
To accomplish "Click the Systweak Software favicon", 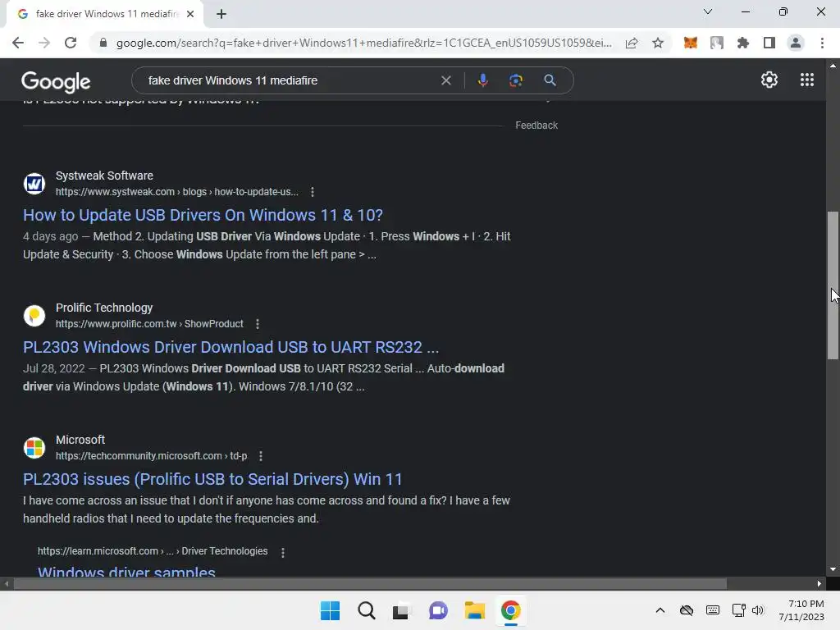I will coord(34,184).
